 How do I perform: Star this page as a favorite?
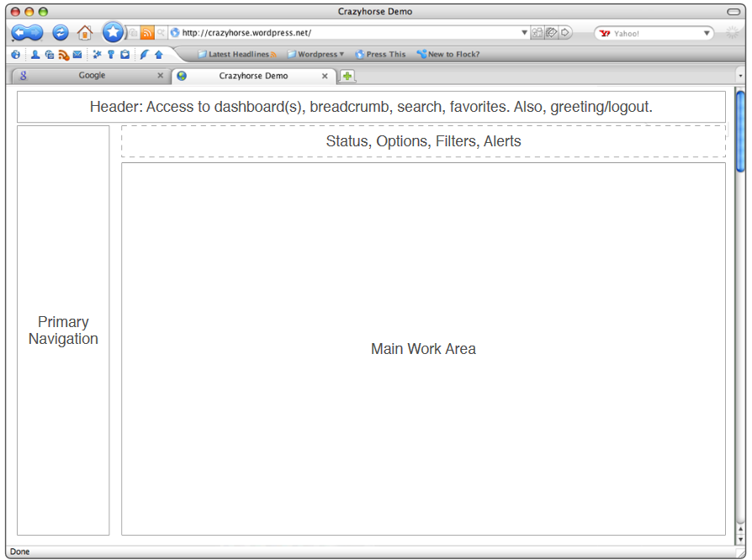pos(113,33)
